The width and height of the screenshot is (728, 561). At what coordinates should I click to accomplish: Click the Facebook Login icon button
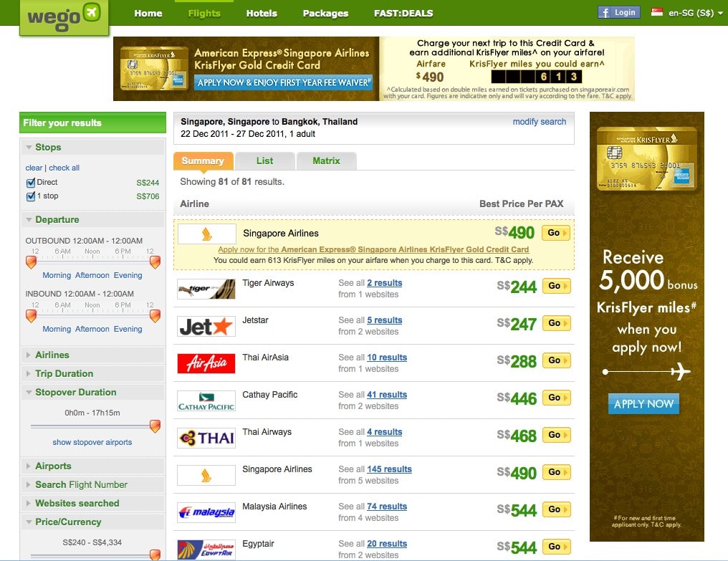[618, 13]
